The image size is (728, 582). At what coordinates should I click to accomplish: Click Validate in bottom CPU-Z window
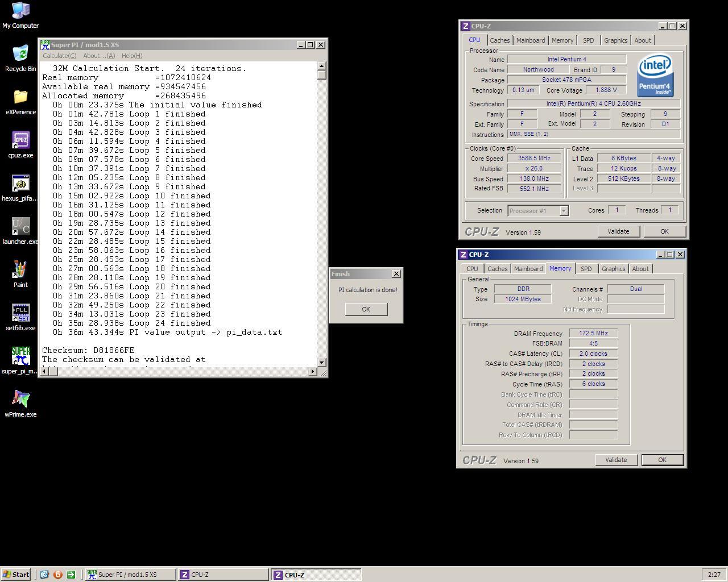coord(616,460)
